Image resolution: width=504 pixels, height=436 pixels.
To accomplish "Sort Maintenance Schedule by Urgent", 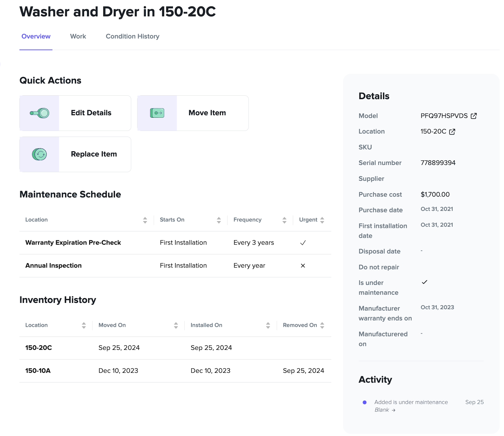I will coord(322,220).
